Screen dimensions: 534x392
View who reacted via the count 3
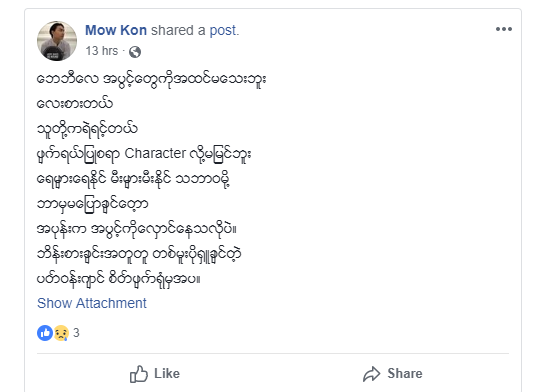(76, 333)
